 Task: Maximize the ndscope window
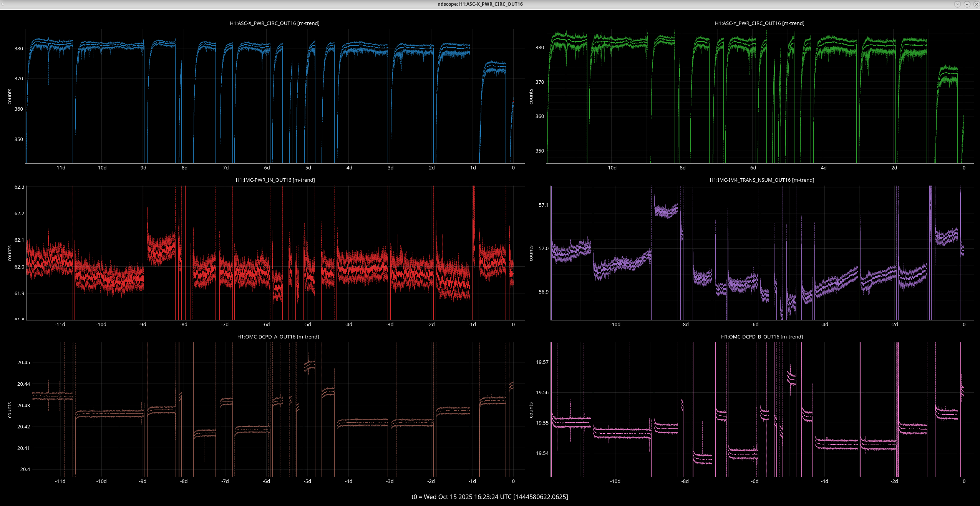click(x=967, y=4)
